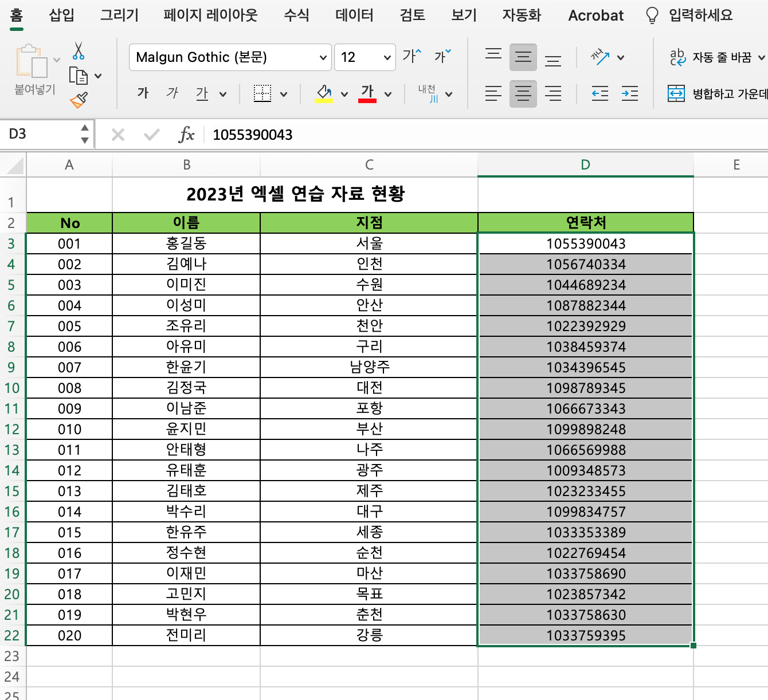Click the Format Painter brush icon
Screen dimensions: 768x700
pyautogui.click(x=79, y=100)
